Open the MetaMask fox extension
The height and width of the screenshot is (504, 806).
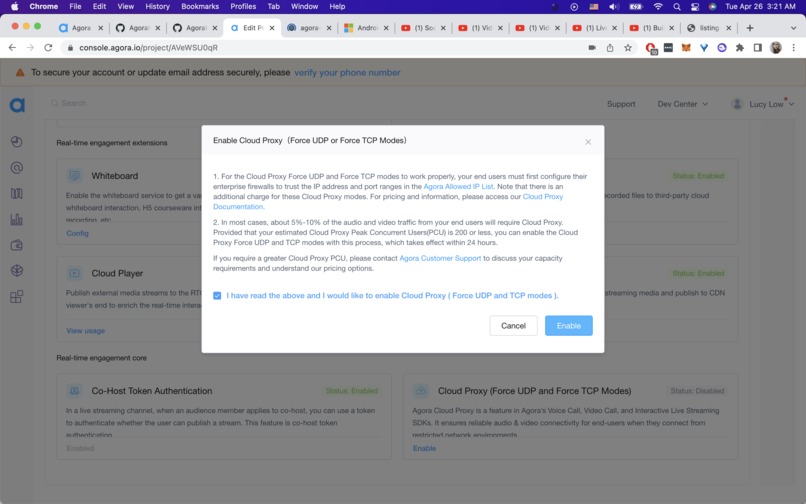(686, 48)
